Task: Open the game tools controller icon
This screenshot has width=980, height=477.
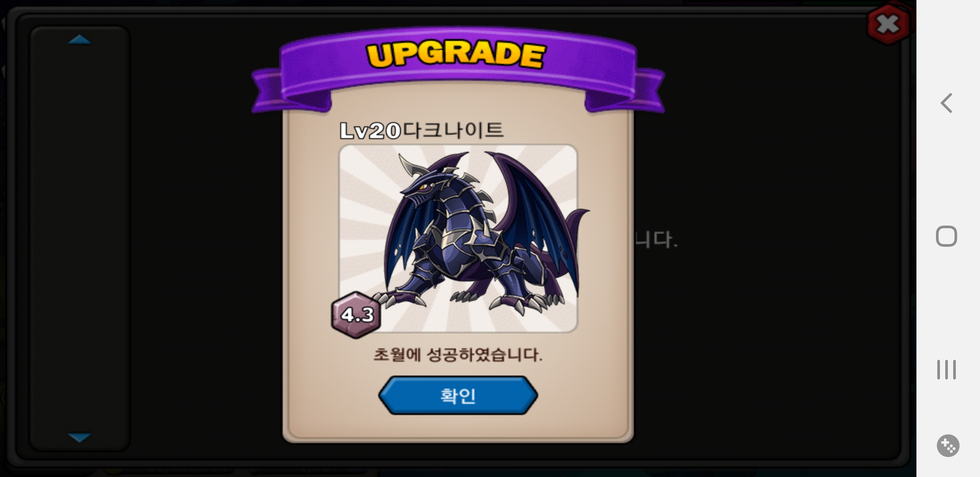Action: (x=948, y=446)
